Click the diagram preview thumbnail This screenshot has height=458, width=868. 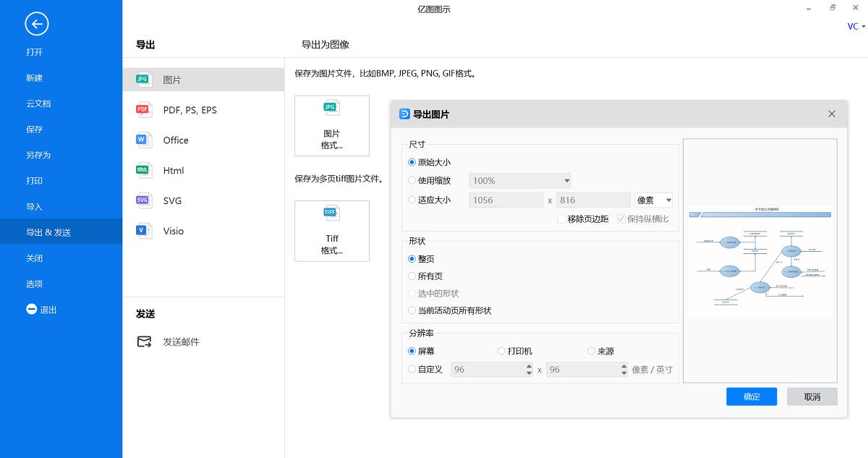click(759, 260)
